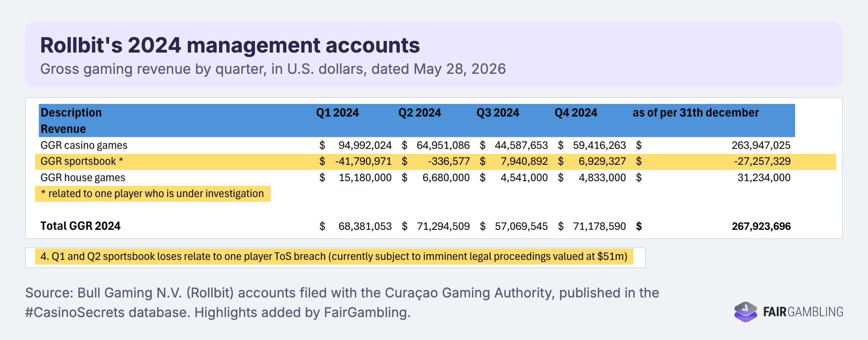Screen dimensions: 868x340
Task: Click the bold grand total 267,923,696
Action: coord(761,226)
